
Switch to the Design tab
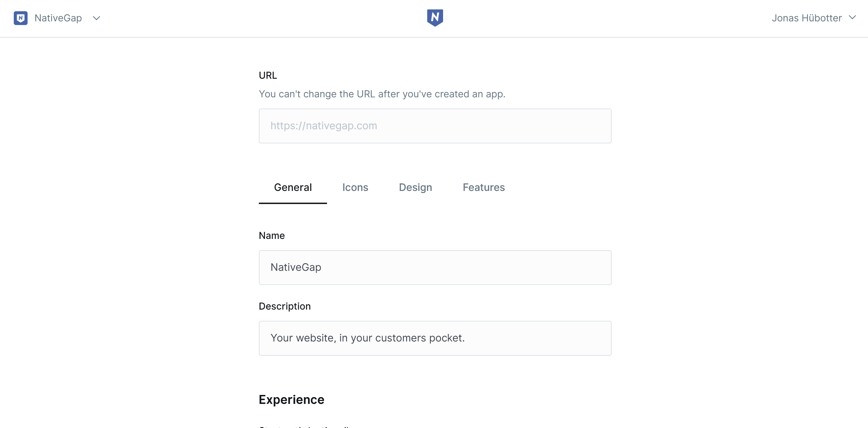pos(415,187)
